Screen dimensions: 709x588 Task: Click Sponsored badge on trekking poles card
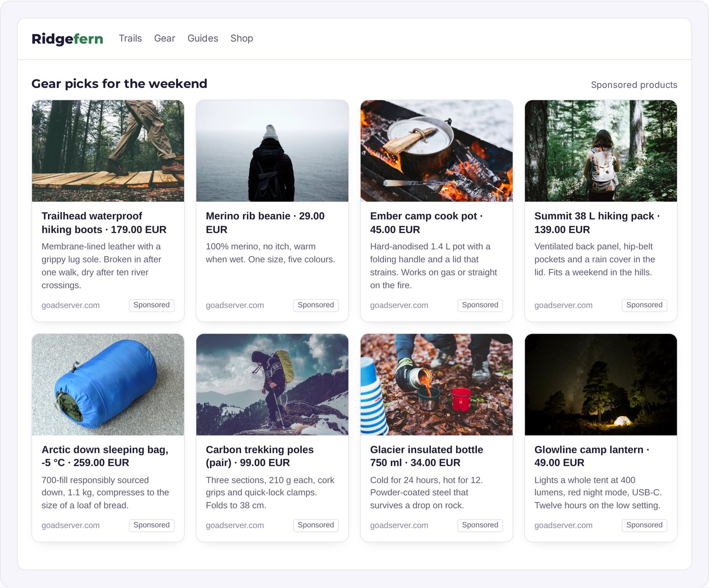pos(316,525)
